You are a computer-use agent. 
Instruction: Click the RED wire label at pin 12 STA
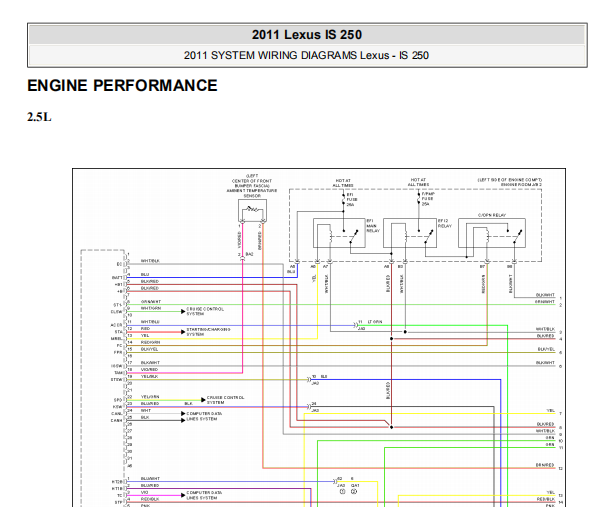(145, 328)
